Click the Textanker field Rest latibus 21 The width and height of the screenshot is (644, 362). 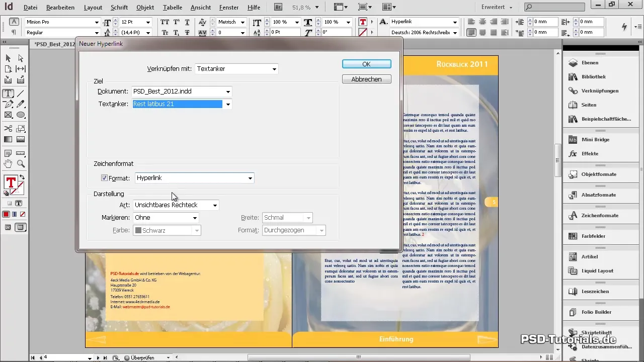pos(177,105)
